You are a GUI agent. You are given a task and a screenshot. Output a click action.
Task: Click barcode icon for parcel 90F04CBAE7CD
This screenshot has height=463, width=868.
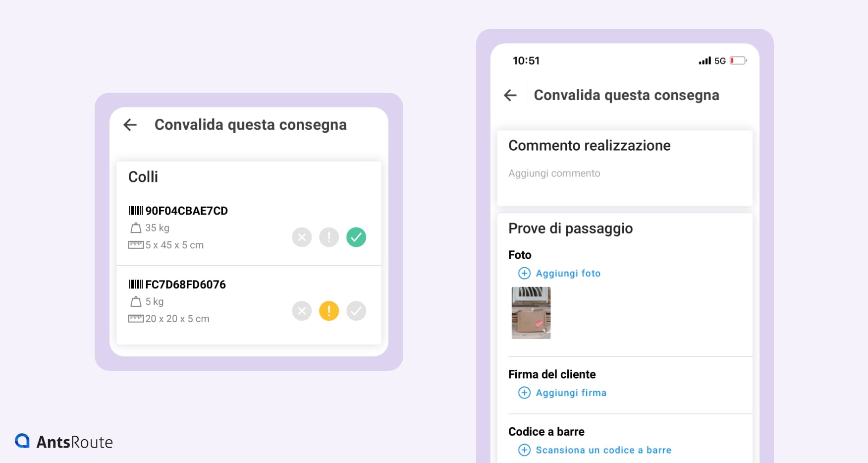click(x=136, y=211)
